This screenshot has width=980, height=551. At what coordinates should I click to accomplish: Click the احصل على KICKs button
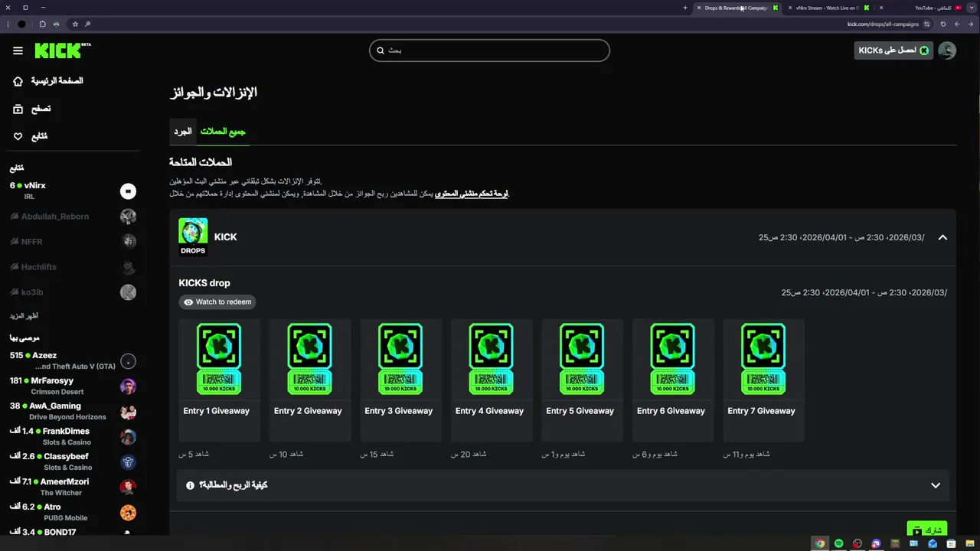point(893,51)
